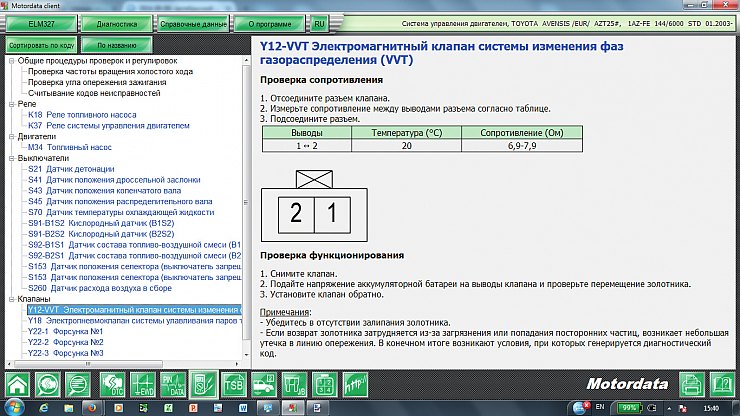
Task: Open the Справочные данные tab
Action: point(193,24)
